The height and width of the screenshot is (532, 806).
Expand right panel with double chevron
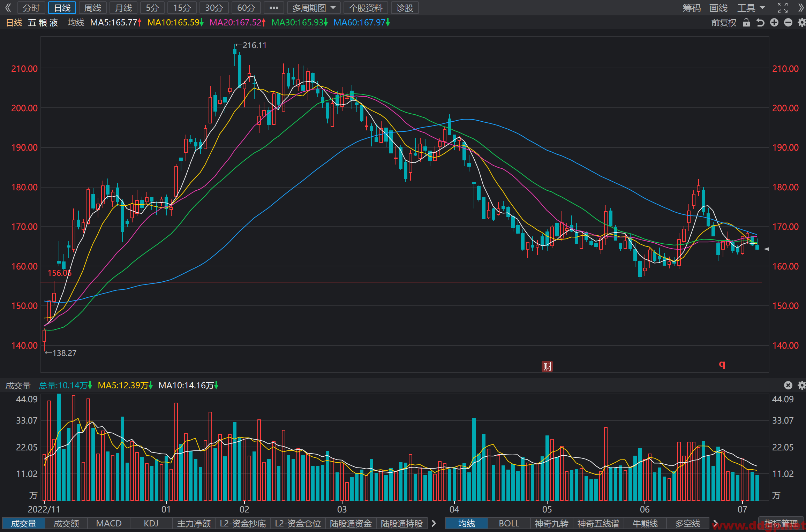[801, 8]
